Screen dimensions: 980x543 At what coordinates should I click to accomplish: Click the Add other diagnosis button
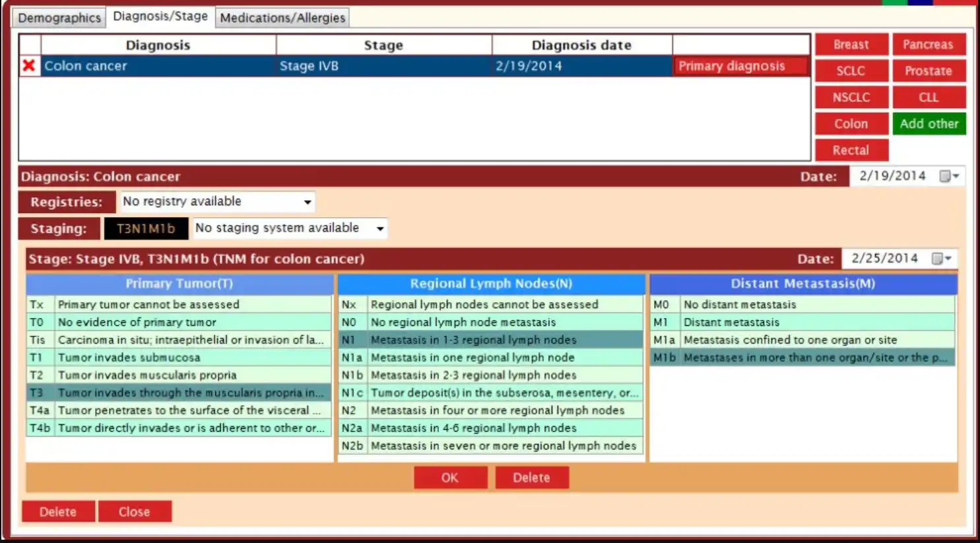(929, 123)
